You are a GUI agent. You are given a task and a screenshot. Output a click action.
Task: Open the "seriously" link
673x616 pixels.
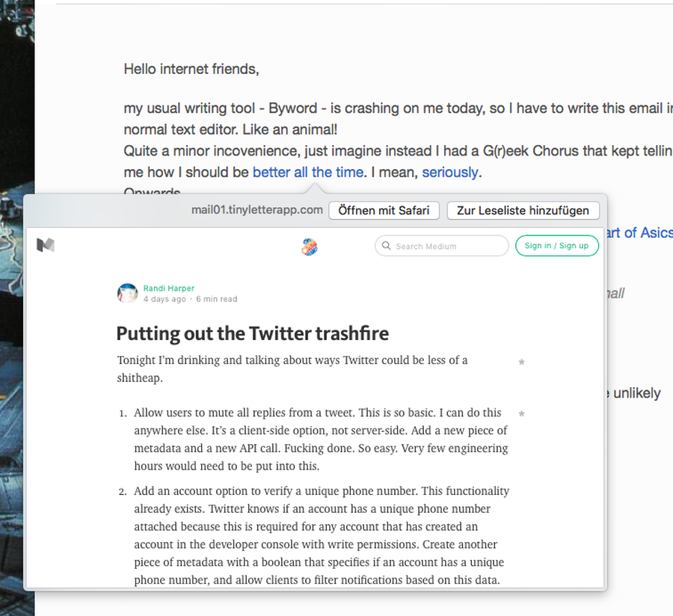450,172
